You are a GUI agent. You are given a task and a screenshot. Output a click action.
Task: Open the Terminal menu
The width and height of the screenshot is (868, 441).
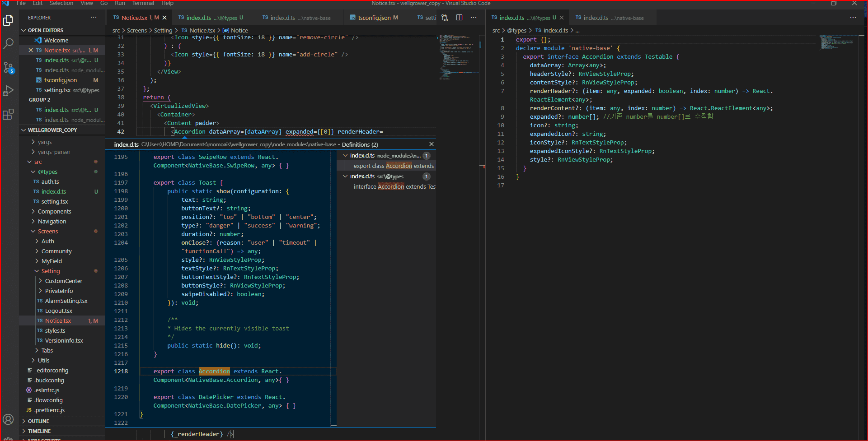(143, 3)
